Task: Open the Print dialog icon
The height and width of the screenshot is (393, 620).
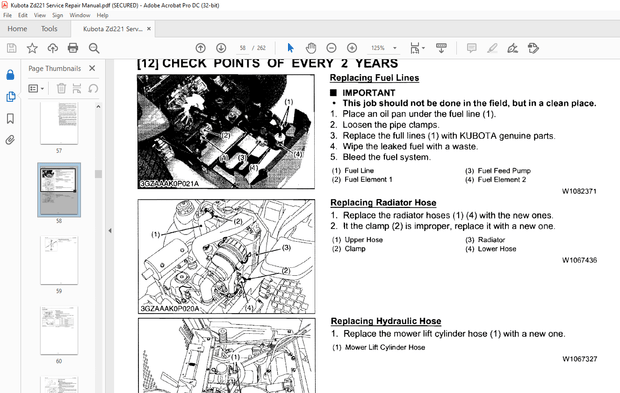Action: [73, 48]
